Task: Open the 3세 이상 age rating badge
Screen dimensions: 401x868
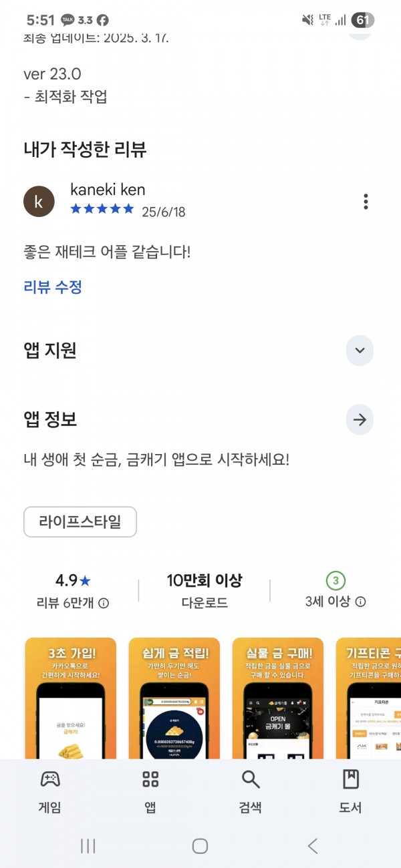Action: pyautogui.click(x=336, y=580)
